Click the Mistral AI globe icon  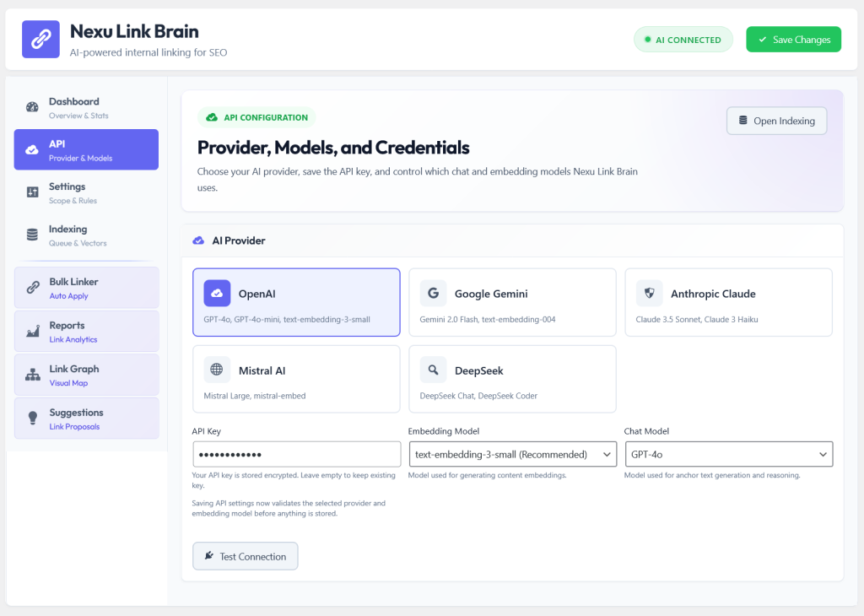pyautogui.click(x=217, y=370)
